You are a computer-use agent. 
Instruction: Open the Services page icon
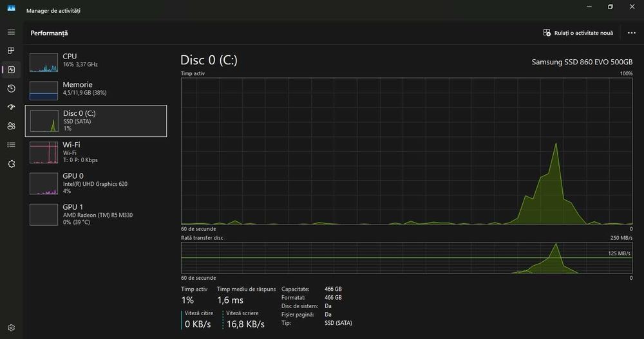11,164
